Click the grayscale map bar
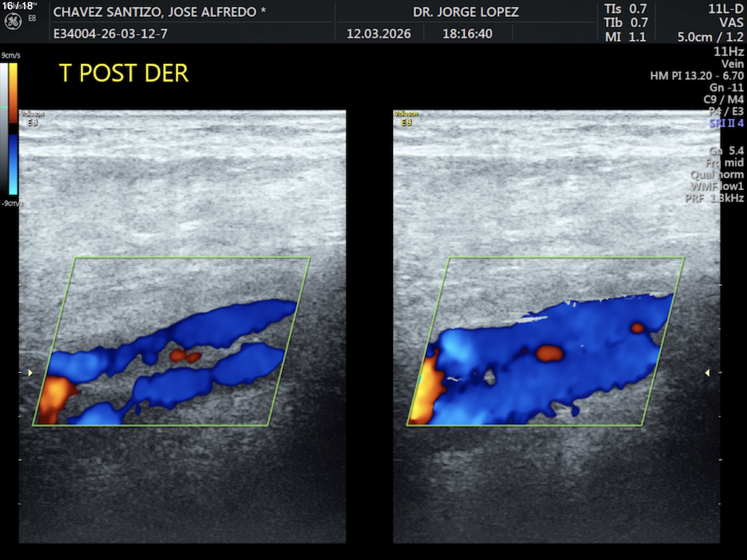 4,129
